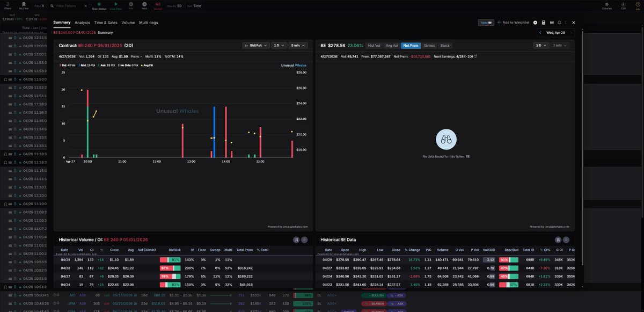
Task: Open the Columns settings icon
Action: point(607,4)
